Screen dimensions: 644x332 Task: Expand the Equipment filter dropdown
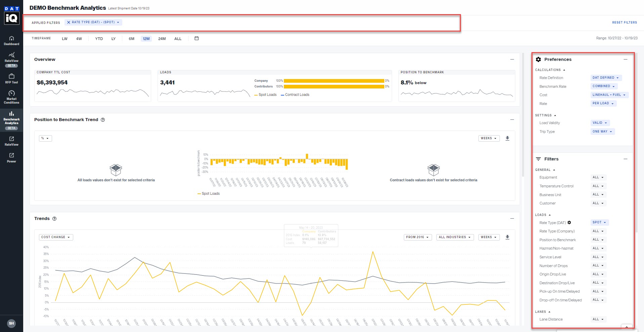click(x=598, y=177)
